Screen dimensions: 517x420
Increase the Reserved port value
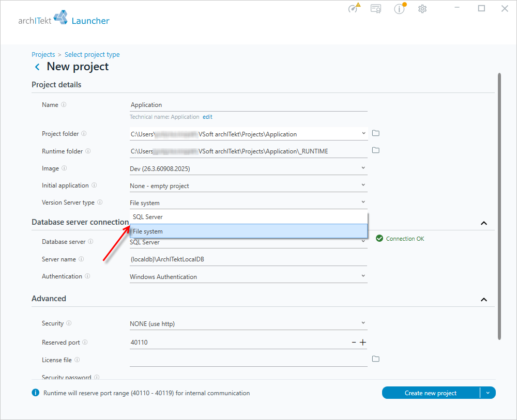pyautogui.click(x=363, y=343)
